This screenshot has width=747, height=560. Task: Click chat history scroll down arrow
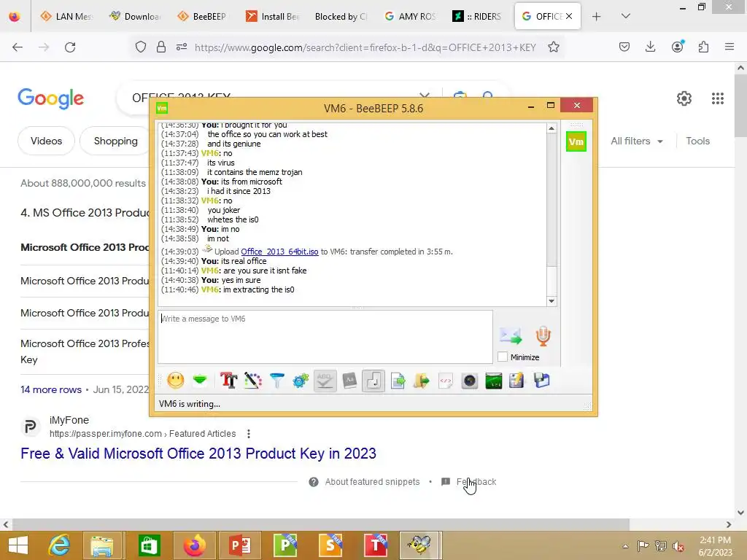[551, 301]
